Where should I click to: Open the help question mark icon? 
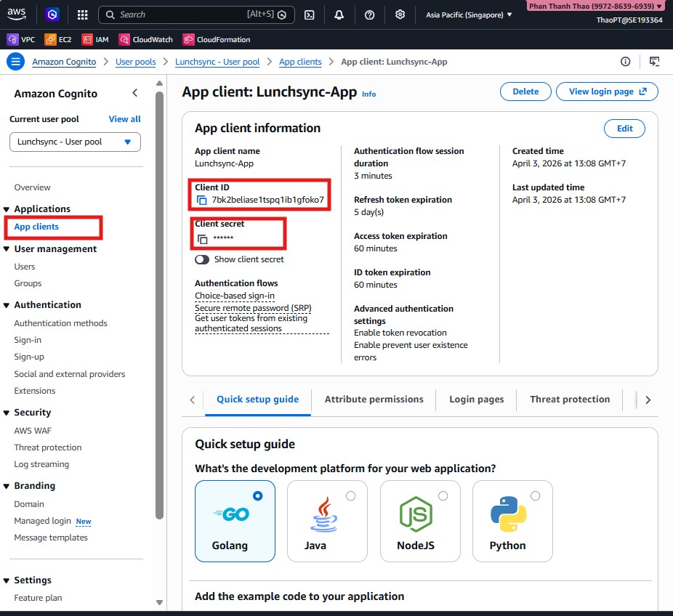(369, 15)
